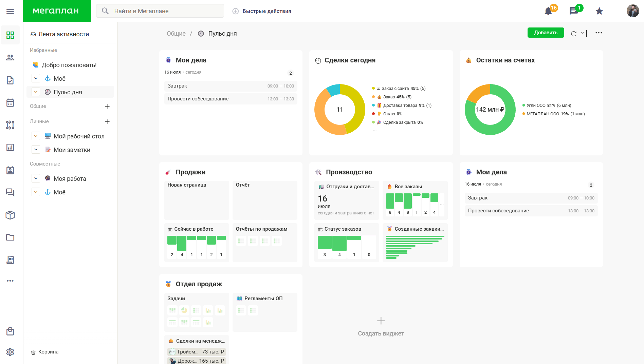This screenshot has height=364, width=644.
Task: Open the calendar icon in left sidebar
Action: point(10,102)
